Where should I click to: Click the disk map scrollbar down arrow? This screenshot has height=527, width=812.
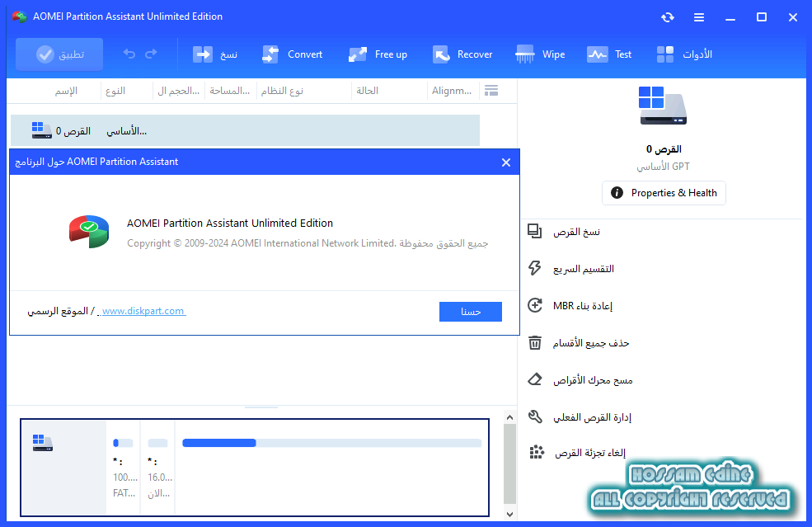pyautogui.click(x=509, y=514)
